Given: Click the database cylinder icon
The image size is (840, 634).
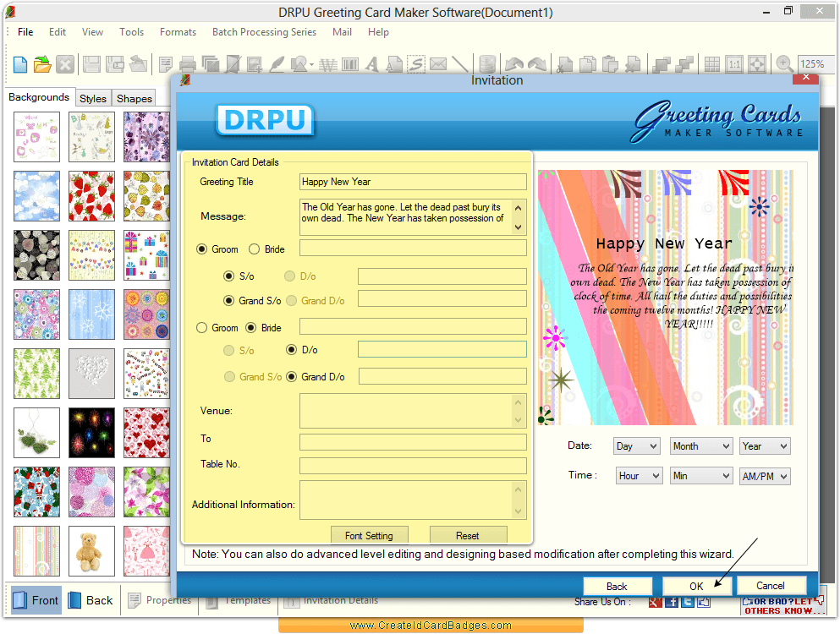Looking at the screenshot, I should point(487,64).
